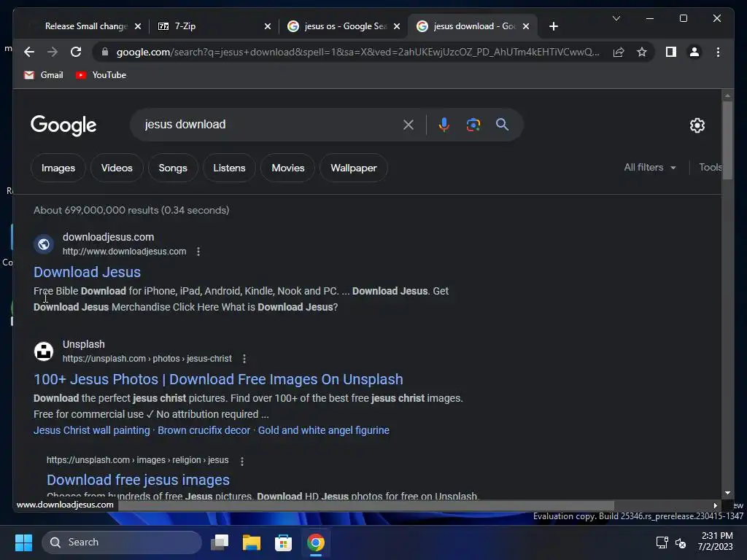Filter results by Wallpaper

point(354,168)
